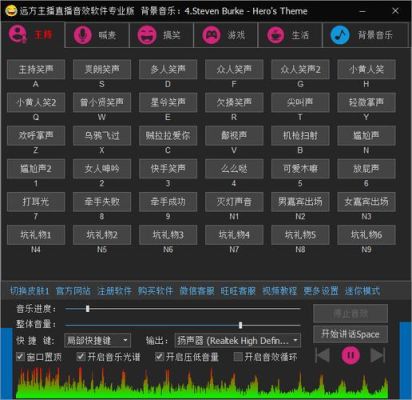Open the 旺旺客服 support link

pyautogui.click(x=238, y=291)
